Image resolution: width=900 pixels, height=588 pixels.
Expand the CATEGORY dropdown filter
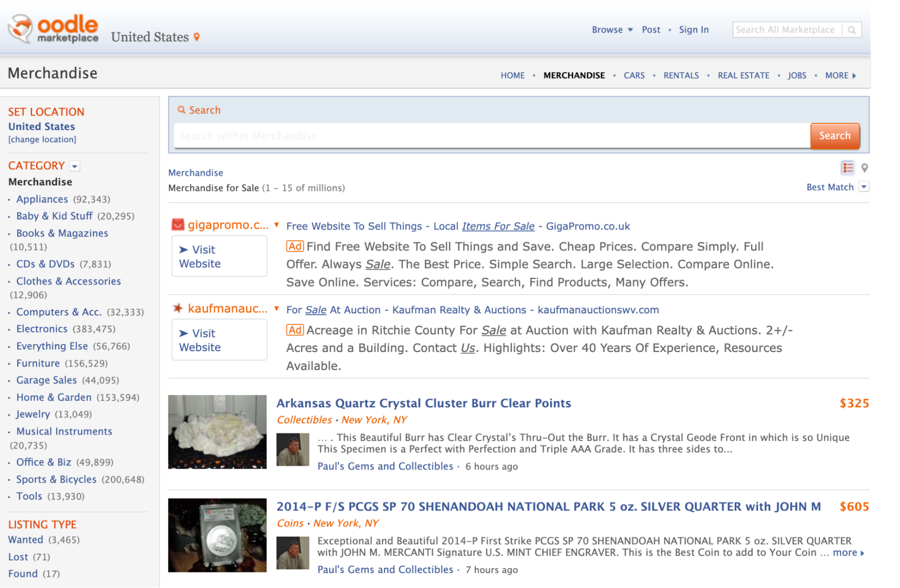pos(75,165)
